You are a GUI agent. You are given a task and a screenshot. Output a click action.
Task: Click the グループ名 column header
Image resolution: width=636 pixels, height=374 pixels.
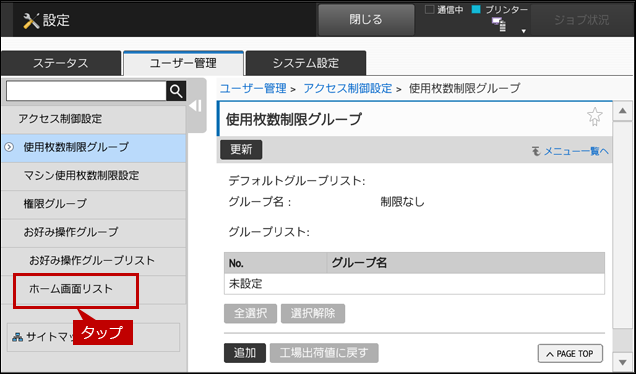[466, 263]
